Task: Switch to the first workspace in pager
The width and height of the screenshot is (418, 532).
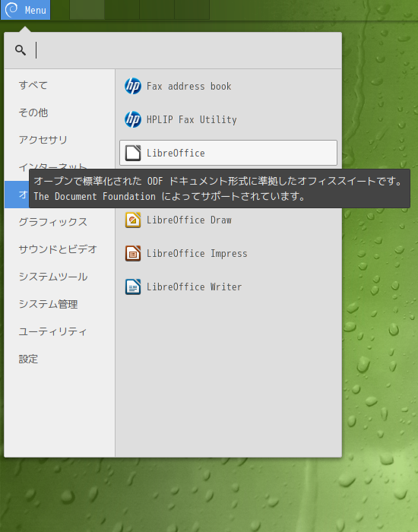Action: 87,9
